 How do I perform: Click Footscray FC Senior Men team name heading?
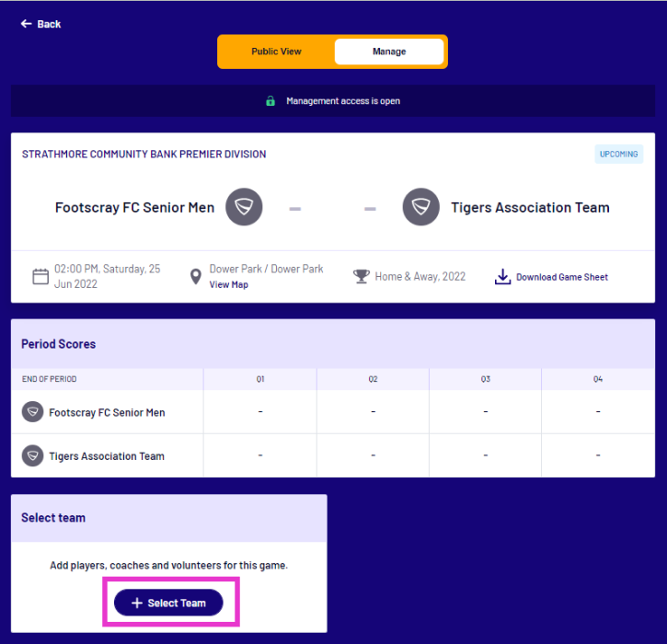pyautogui.click(x=134, y=207)
